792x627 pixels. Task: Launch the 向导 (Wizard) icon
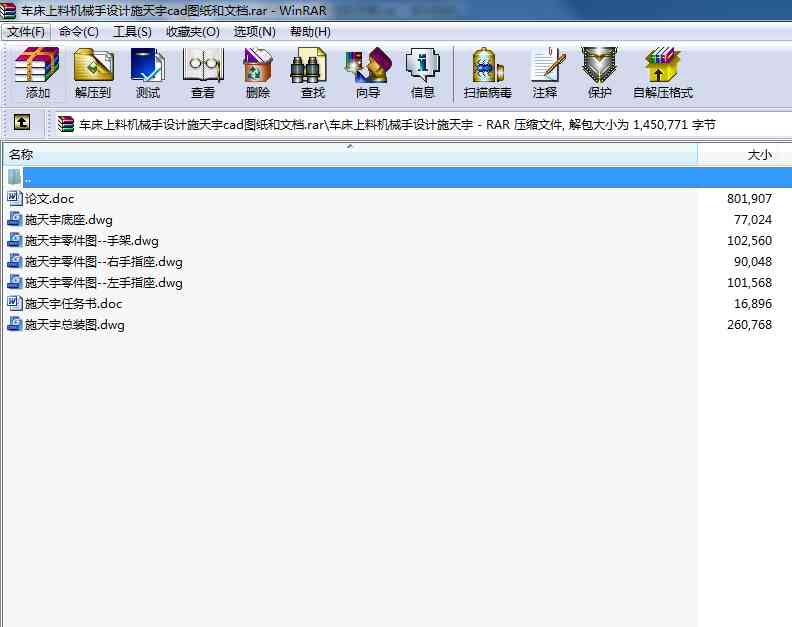coord(368,65)
